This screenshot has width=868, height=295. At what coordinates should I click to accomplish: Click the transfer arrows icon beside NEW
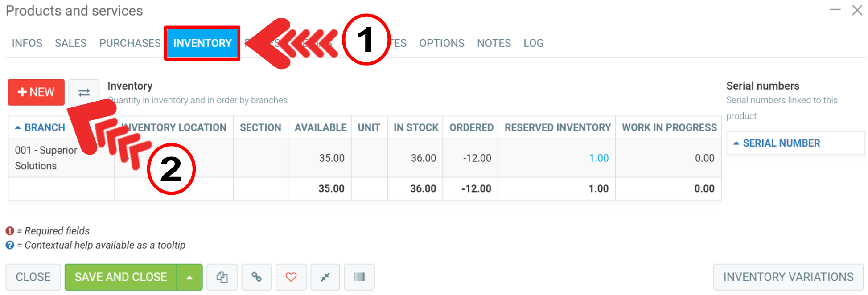84,92
